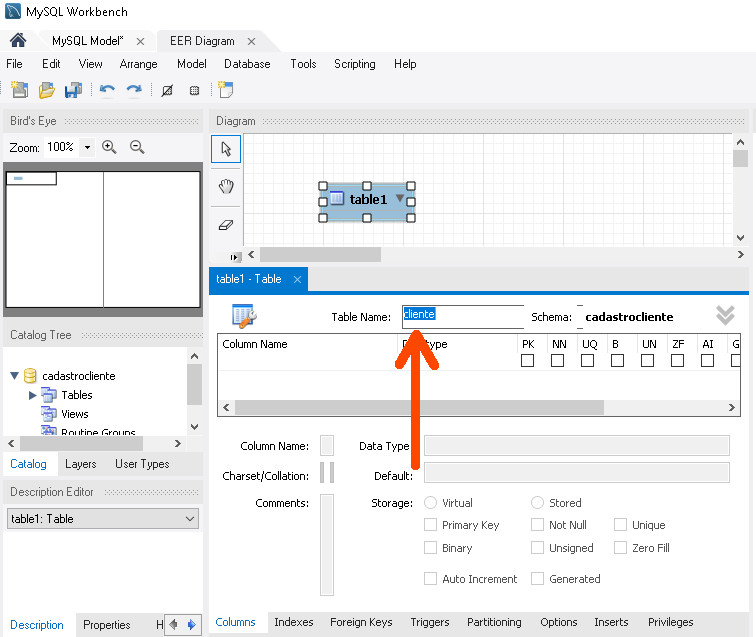This screenshot has height=637, width=756.
Task: Open model file folder icon
Action: pos(47,90)
